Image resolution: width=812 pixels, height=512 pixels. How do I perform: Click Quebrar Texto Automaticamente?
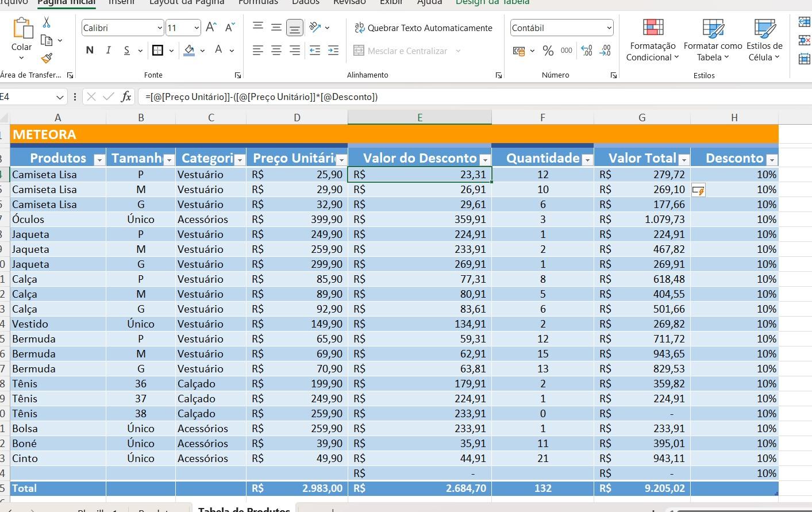424,28
